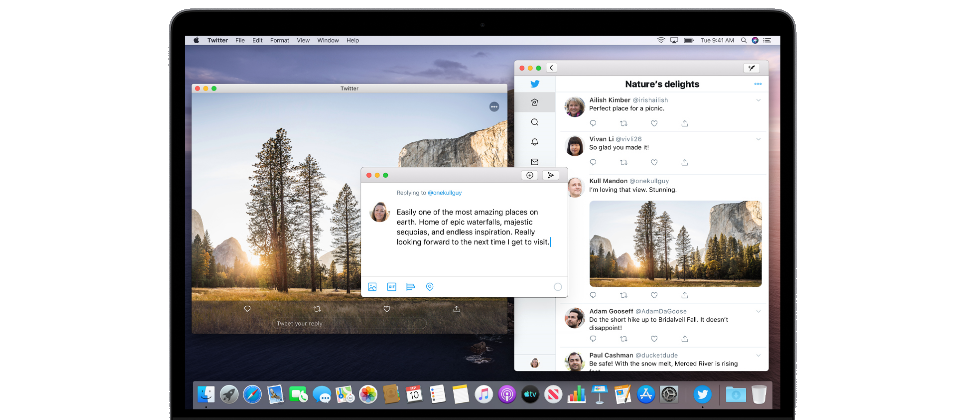Reply to Ailish Kimber's tweet

pyautogui.click(x=593, y=123)
